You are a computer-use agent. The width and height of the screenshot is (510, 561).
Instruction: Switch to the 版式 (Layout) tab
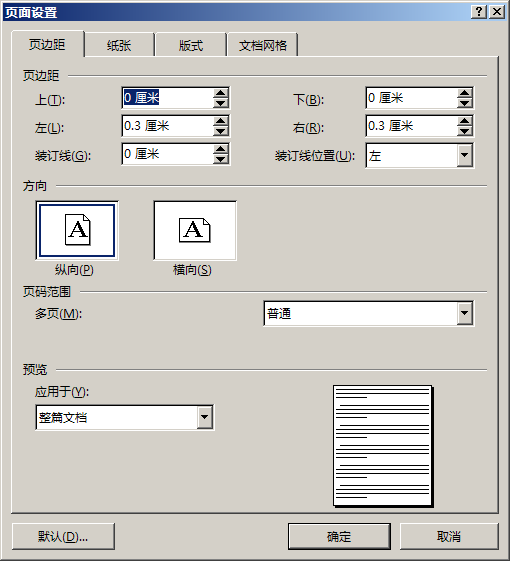tap(191, 45)
